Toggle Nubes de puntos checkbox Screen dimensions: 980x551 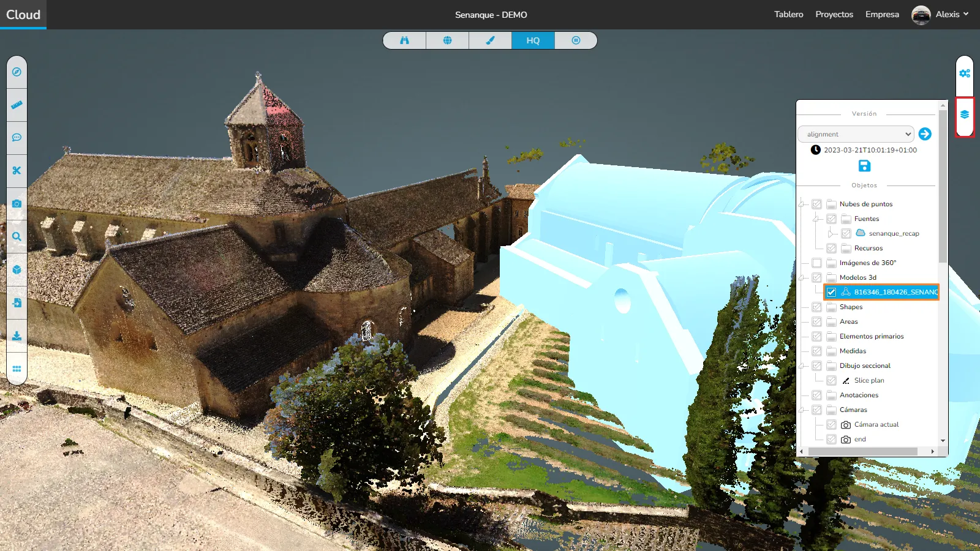click(816, 204)
